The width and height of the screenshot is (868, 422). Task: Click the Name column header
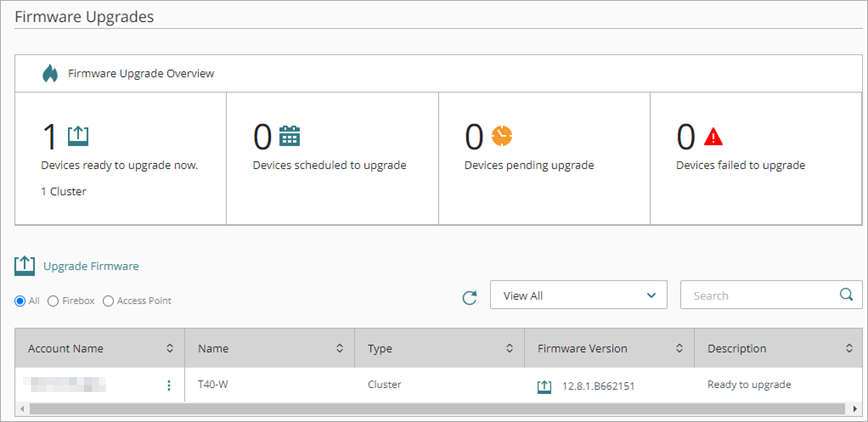pos(214,349)
